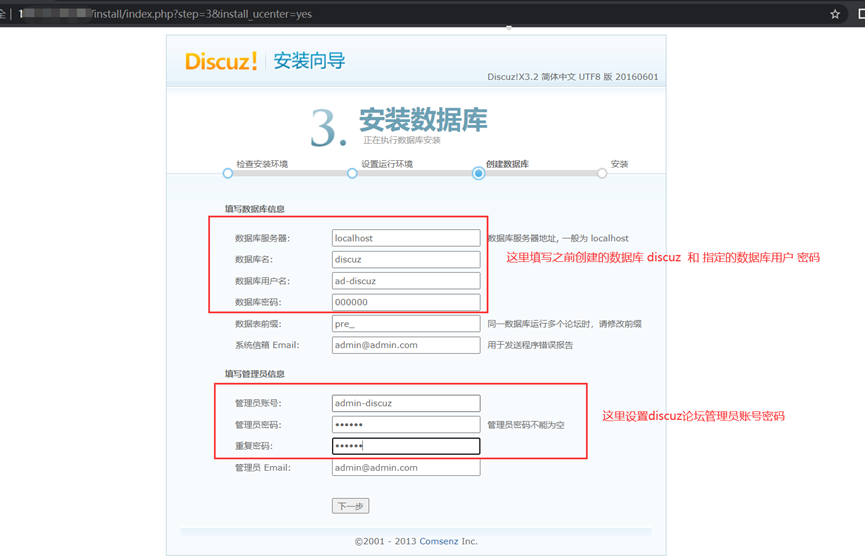The height and width of the screenshot is (558, 865).
Task: Click the 数据库用户名 label
Action: coord(262,281)
